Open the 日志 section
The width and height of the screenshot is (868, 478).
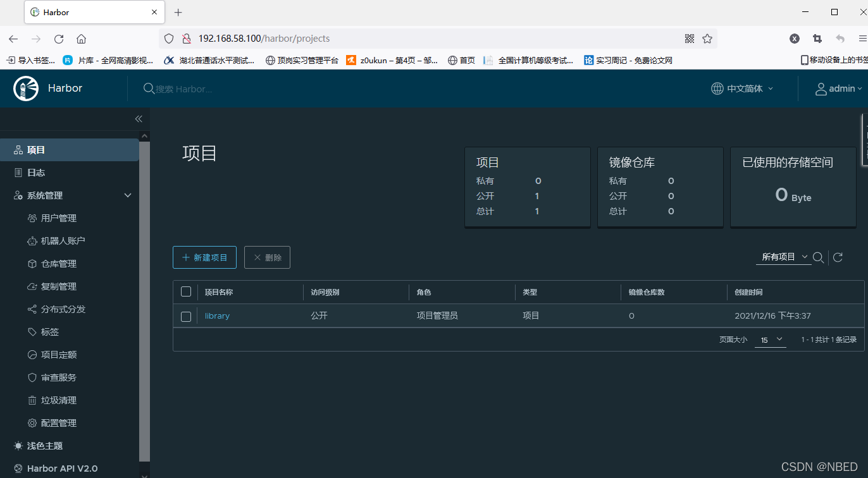pyautogui.click(x=35, y=172)
